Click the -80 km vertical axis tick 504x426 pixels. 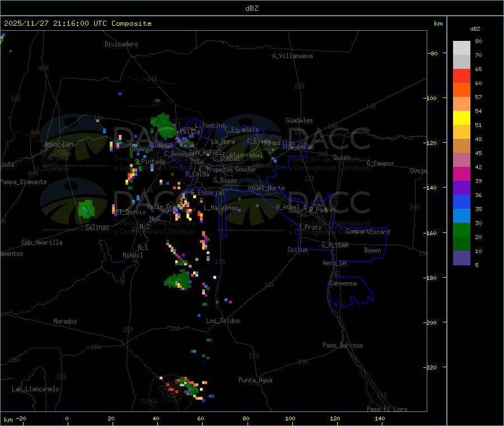click(432, 53)
